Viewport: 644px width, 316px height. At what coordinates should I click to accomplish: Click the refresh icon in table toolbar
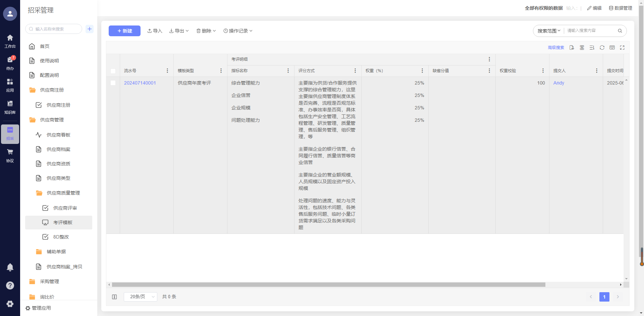tap(602, 48)
